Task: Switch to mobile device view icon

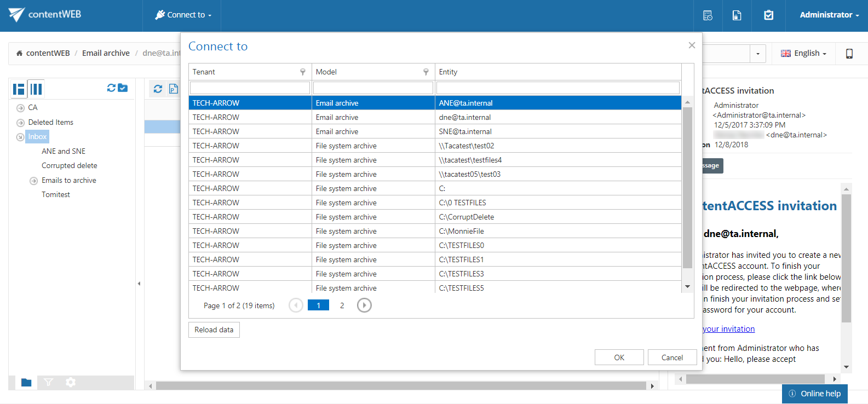Action: (x=849, y=53)
